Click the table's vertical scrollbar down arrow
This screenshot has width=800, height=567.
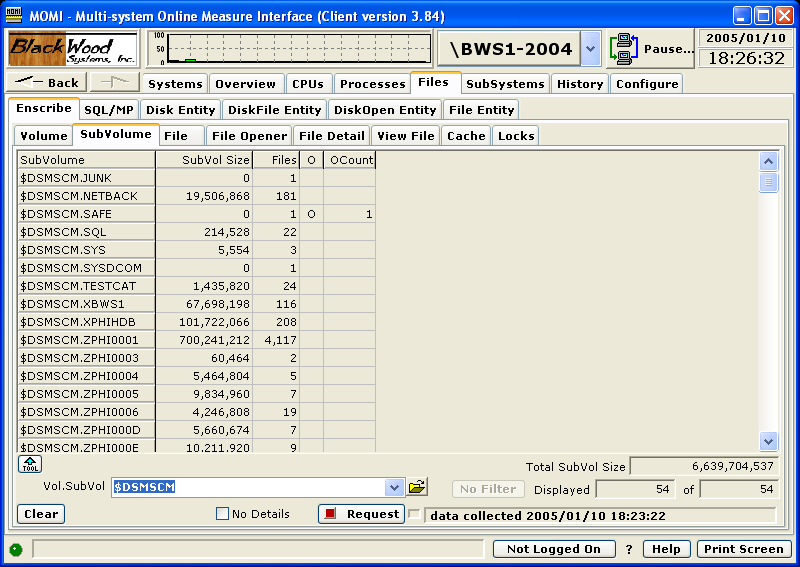768,440
